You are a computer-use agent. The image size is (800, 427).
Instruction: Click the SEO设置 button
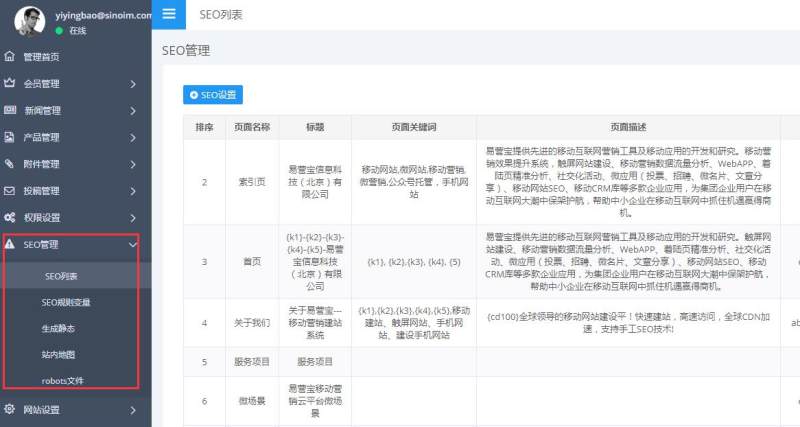click(x=213, y=95)
